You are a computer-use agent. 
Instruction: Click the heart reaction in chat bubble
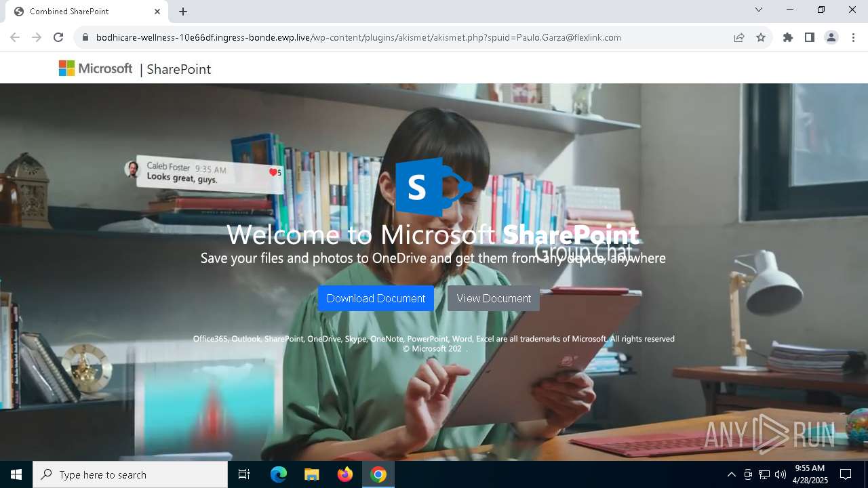click(273, 173)
